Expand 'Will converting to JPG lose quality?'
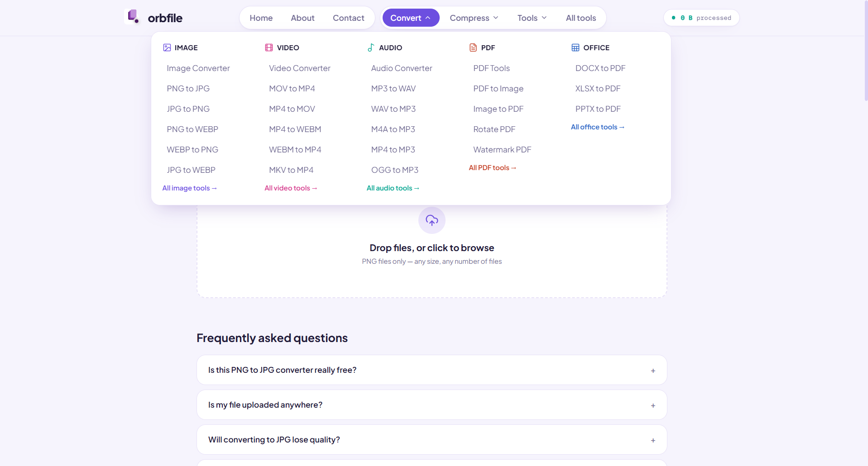 point(432,440)
